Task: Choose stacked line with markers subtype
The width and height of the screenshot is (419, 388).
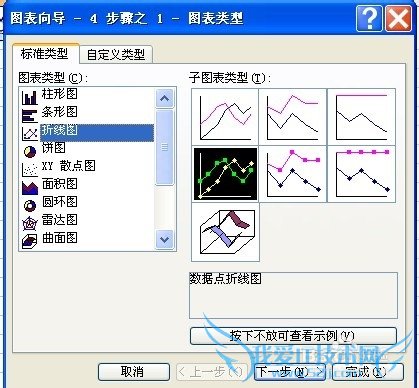Action: coord(293,174)
